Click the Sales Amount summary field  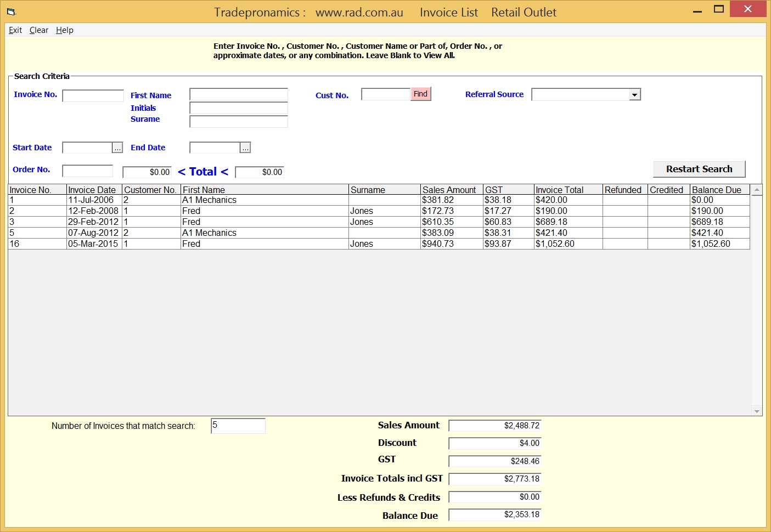[x=495, y=426]
